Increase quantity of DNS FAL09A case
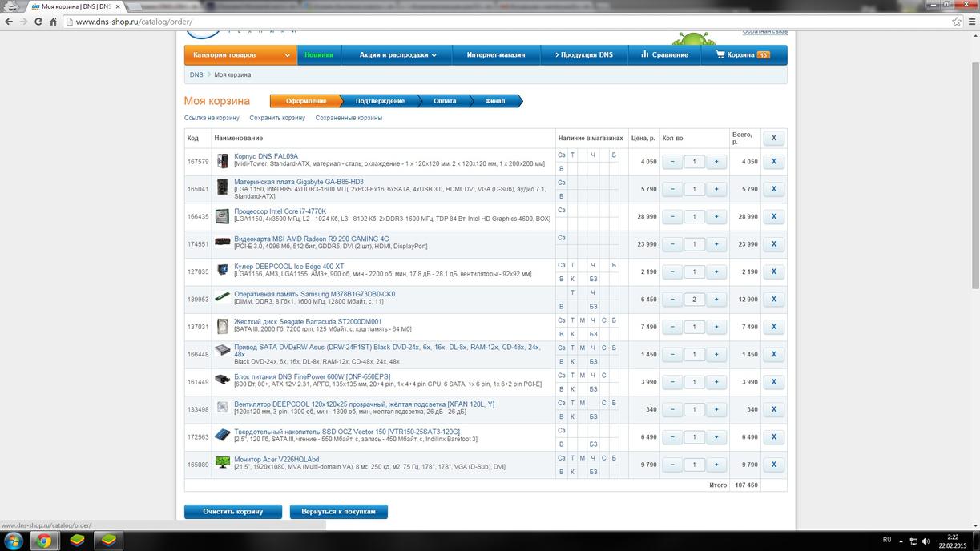The height and width of the screenshot is (551, 980). click(716, 162)
